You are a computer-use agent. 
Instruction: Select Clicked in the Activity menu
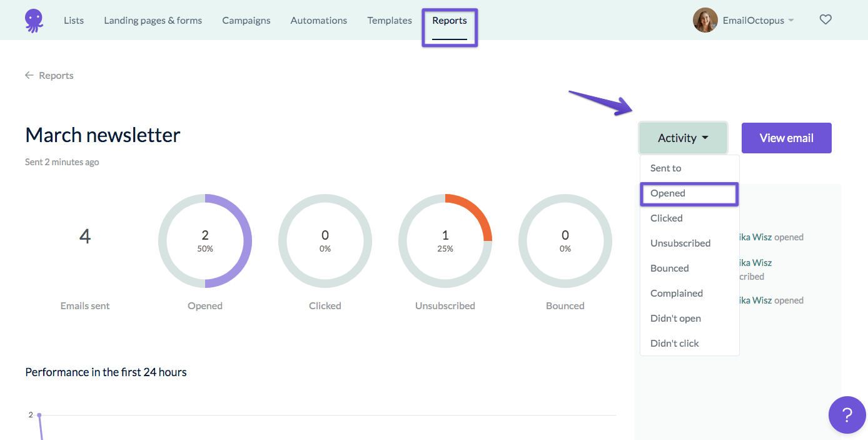pos(666,218)
